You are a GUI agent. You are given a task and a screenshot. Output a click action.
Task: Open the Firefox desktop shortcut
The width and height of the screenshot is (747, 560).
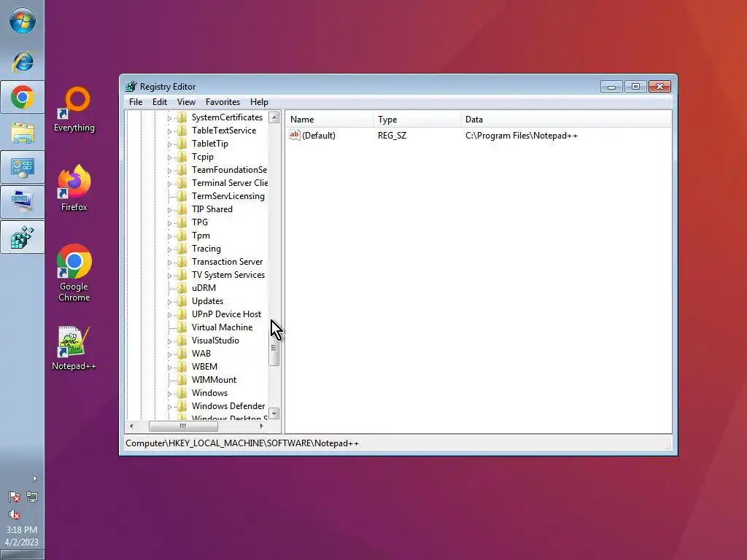[x=74, y=188]
